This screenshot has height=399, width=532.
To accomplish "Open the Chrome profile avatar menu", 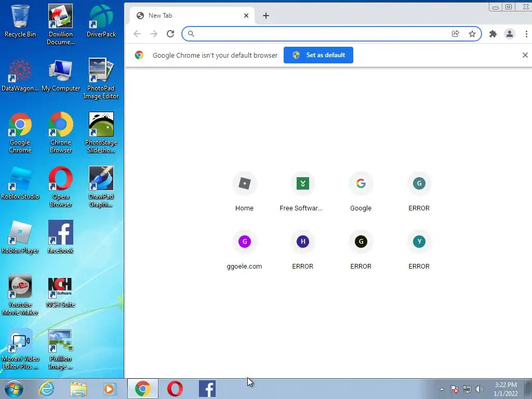I will point(510,34).
